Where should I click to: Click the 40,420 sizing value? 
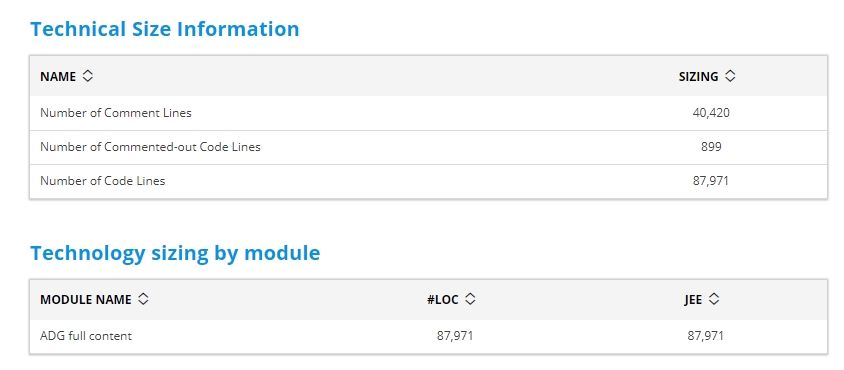tap(711, 113)
